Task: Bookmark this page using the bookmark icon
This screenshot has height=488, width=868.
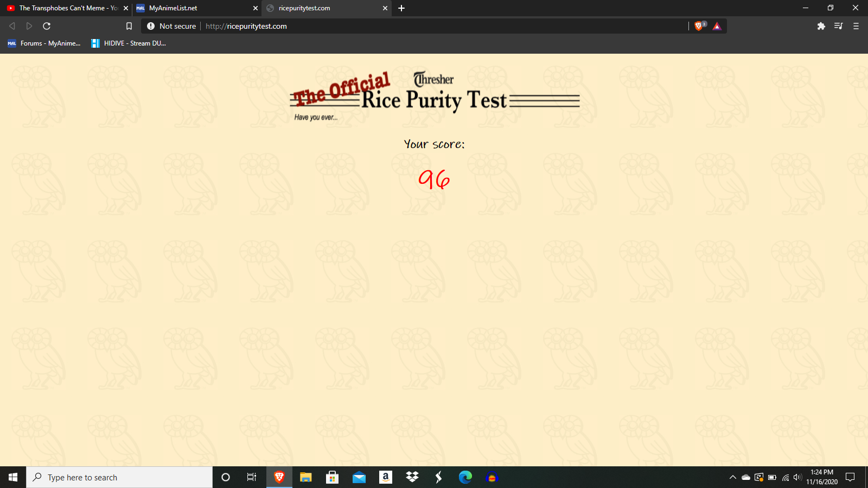Action: (129, 26)
